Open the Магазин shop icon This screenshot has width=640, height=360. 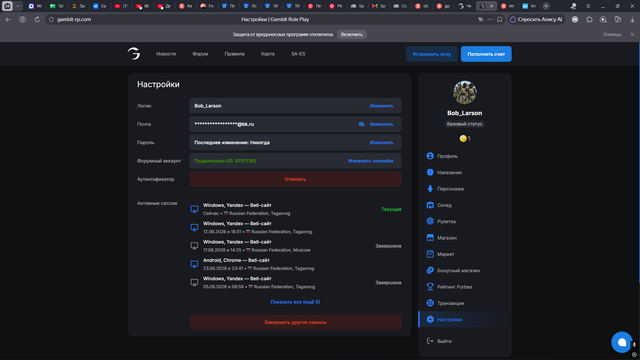[x=430, y=238]
